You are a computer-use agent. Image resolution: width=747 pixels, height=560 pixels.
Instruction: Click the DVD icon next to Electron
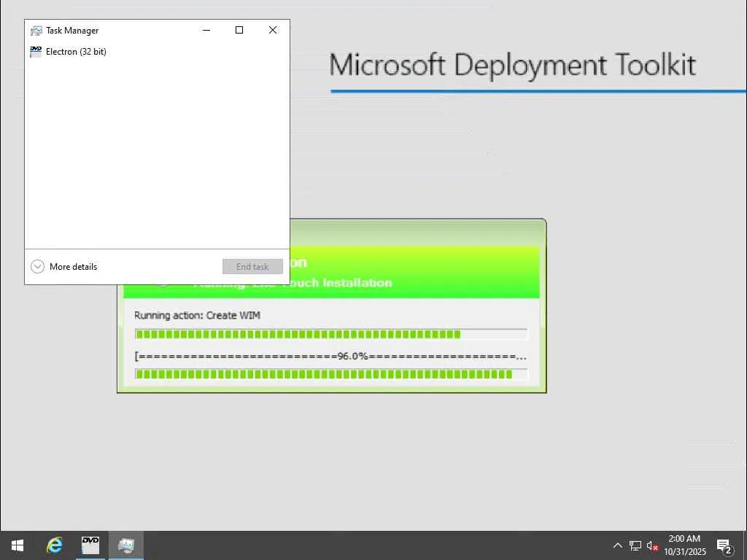click(36, 52)
